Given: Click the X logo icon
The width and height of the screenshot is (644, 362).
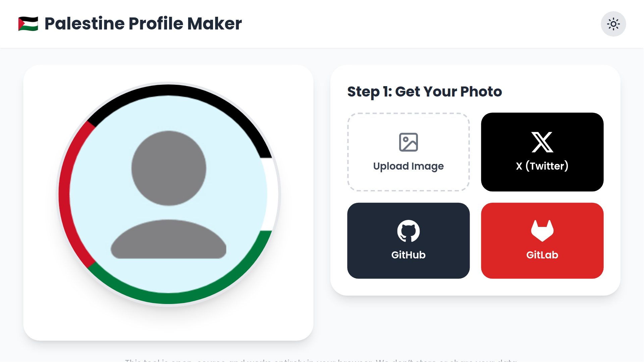Looking at the screenshot, I should point(542,142).
